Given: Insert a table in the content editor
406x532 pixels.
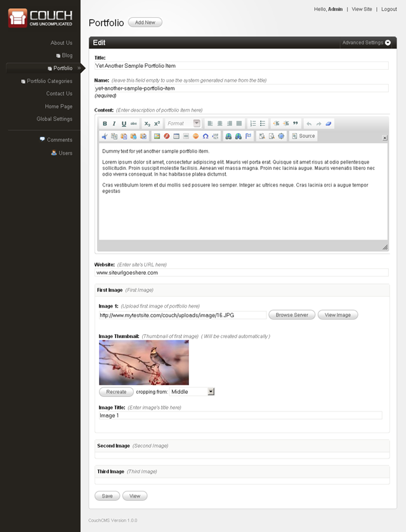Looking at the screenshot, I should pos(176,136).
